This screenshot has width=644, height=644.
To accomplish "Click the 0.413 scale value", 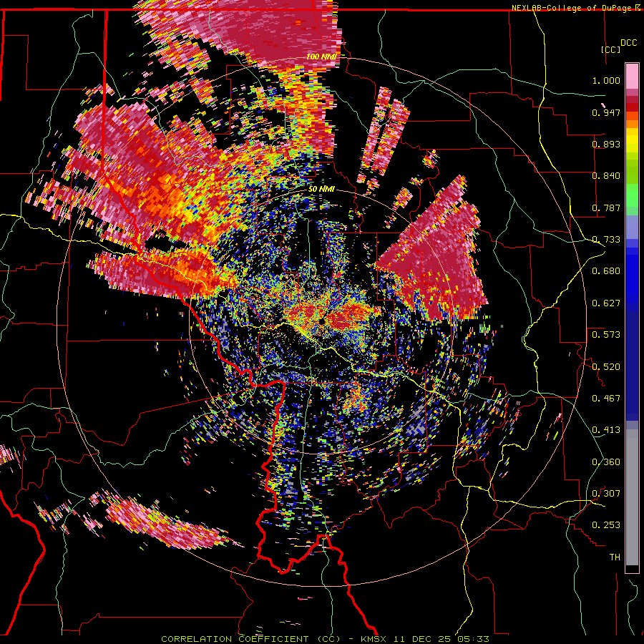I will point(606,430).
